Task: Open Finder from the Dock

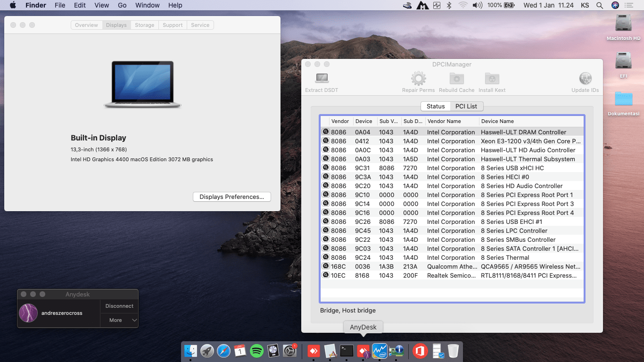Action: click(x=190, y=351)
